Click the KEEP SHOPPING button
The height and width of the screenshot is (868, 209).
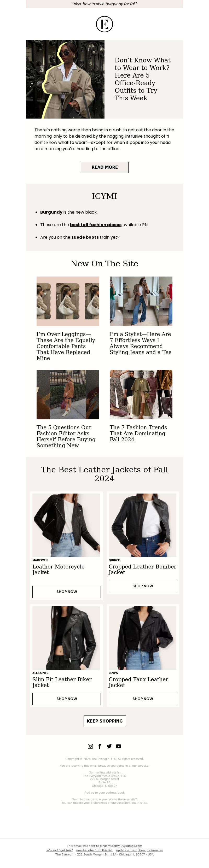coord(104,721)
